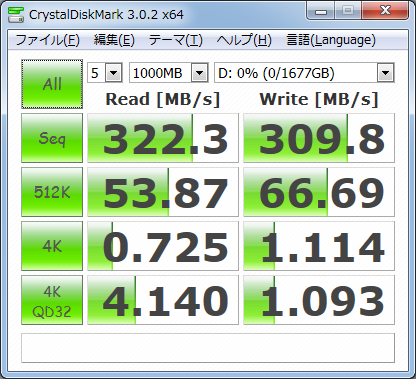Click the Seq write result 309.8
The image size is (416, 379).
tap(319, 138)
